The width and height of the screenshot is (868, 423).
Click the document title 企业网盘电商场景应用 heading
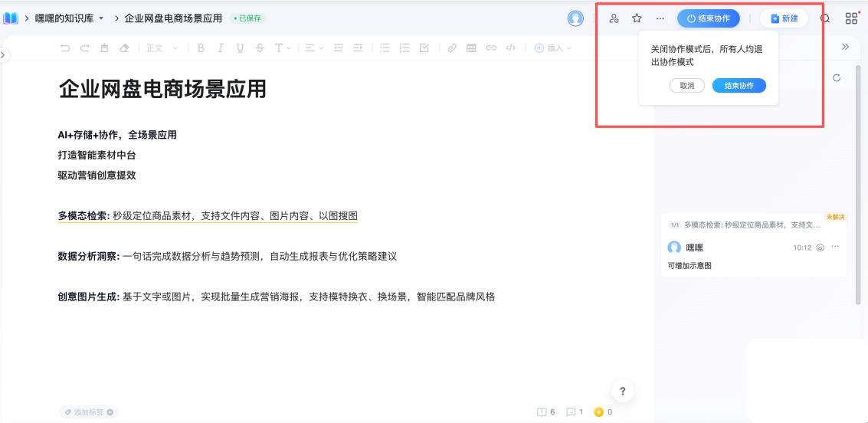point(162,89)
